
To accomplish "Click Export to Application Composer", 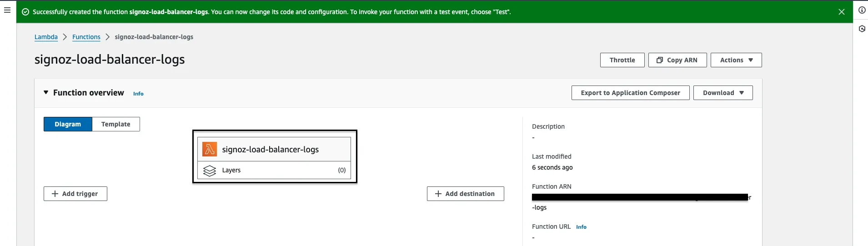I will click(x=630, y=93).
